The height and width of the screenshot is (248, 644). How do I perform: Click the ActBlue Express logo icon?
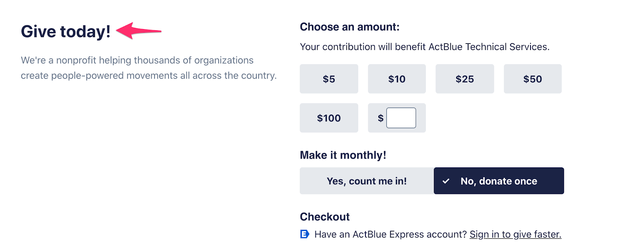click(x=305, y=234)
